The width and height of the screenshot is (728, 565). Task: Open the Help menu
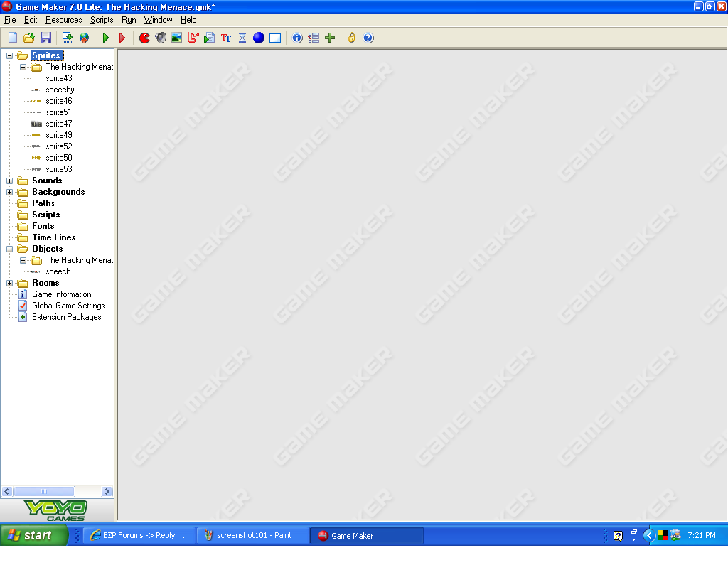188,20
